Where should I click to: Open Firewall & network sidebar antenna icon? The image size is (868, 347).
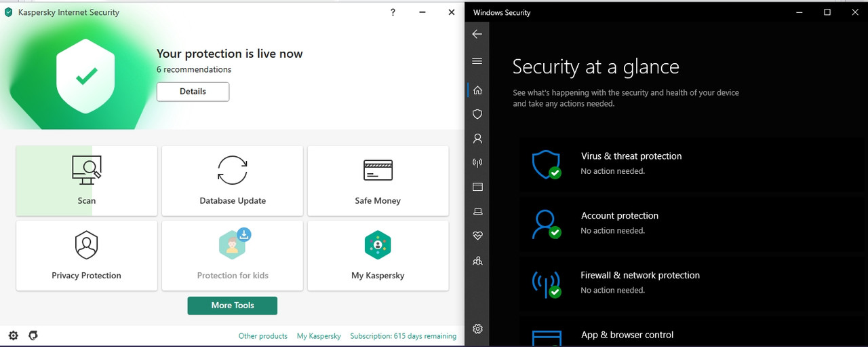point(477,163)
